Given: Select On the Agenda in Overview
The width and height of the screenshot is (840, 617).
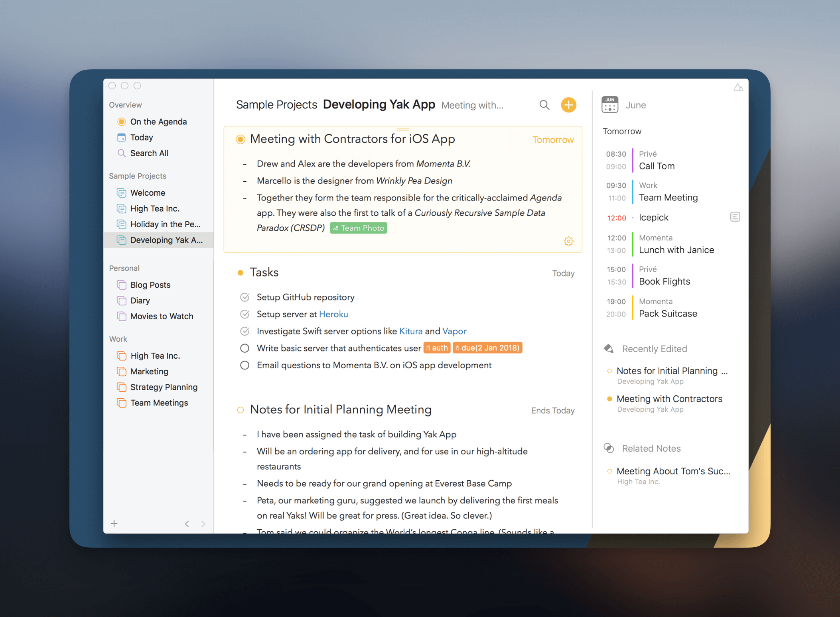Looking at the screenshot, I should click(158, 122).
